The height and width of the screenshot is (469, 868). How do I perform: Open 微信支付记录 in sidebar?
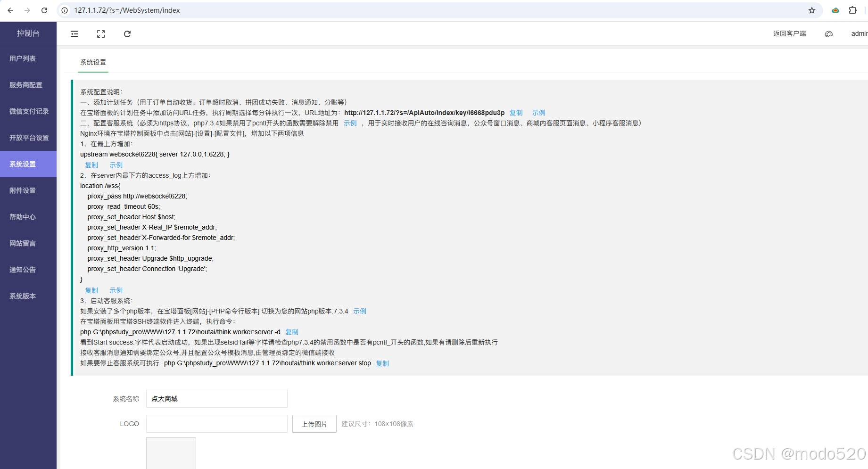click(28, 111)
